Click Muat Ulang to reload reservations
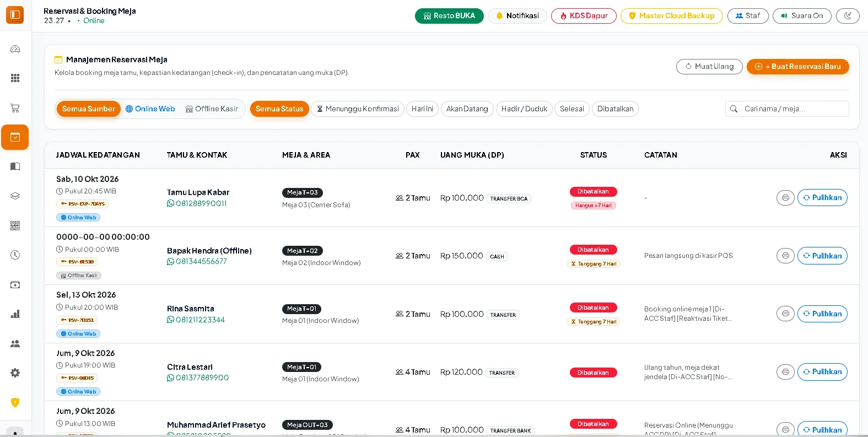Viewport: 868px width, 437px height. pyautogui.click(x=709, y=67)
